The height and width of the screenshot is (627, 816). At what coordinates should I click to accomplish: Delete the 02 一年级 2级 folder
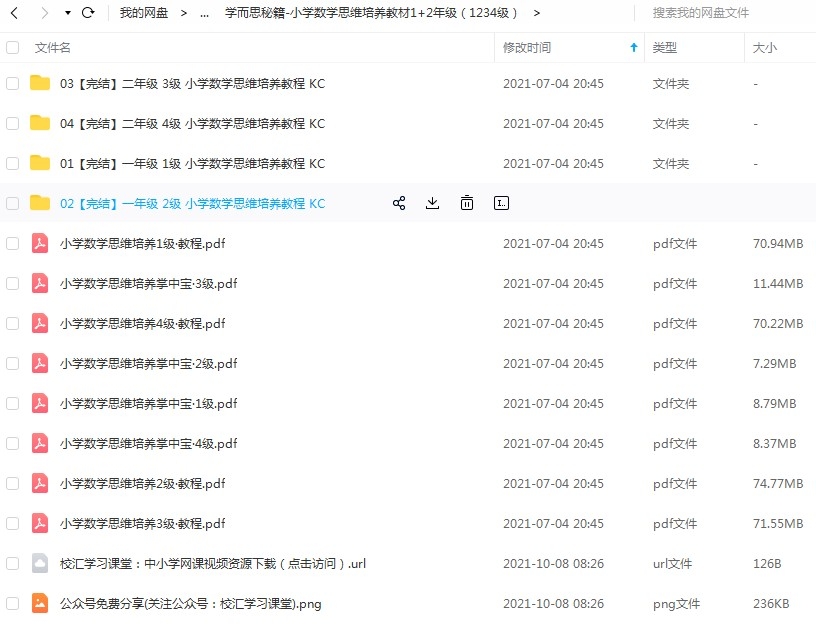(467, 203)
